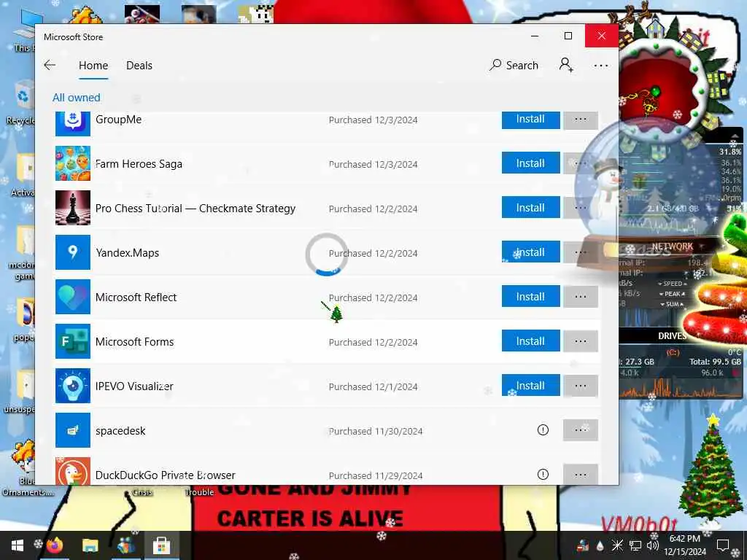Install IPEVO Visualizer
Image resolution: width=747 pixels, height=560 pixels.
click(x=531, y=385)
